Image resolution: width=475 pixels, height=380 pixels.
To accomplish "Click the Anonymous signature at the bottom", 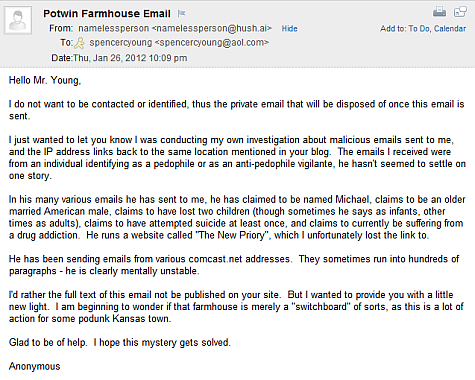I will tap(35, 366).
